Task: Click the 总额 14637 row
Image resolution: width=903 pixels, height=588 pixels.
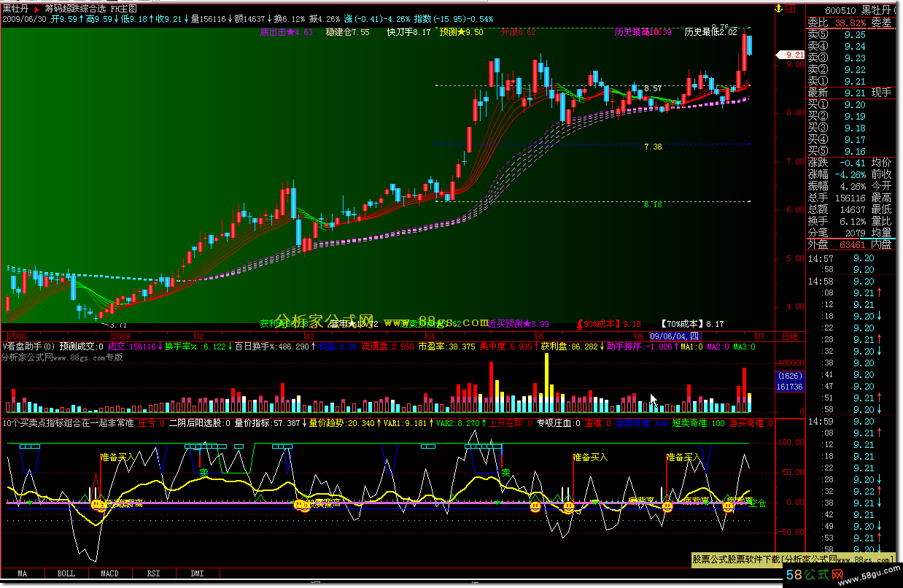Action: click(837, 209)
